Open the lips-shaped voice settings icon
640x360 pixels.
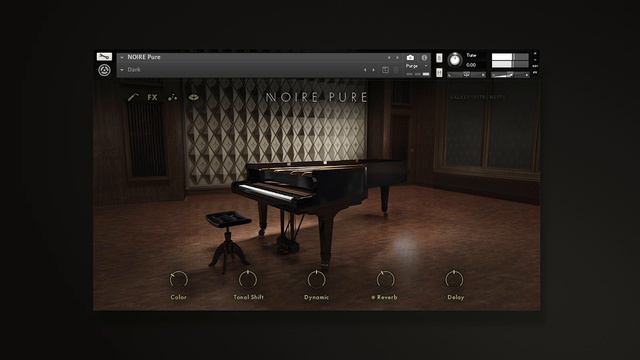tap(193, 97)
